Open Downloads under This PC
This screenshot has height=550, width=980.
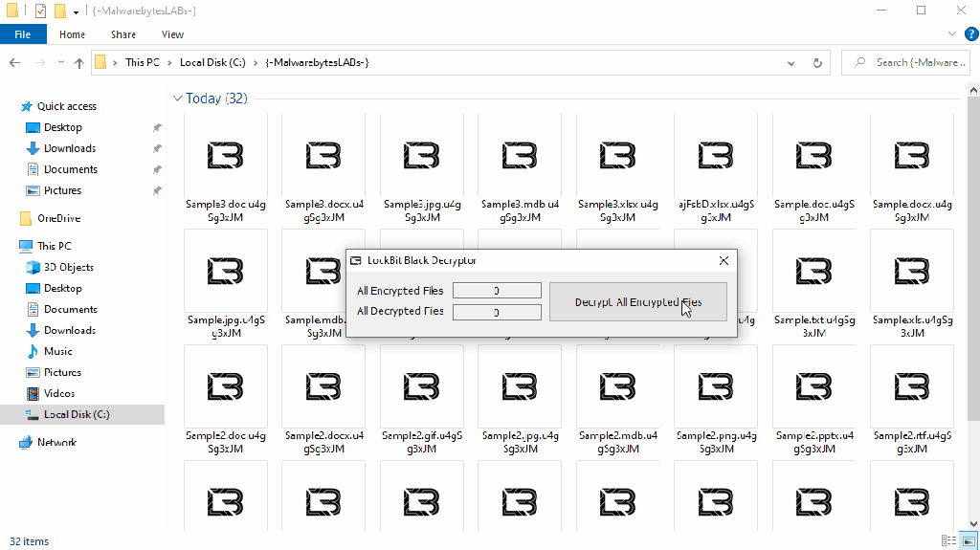69,330
